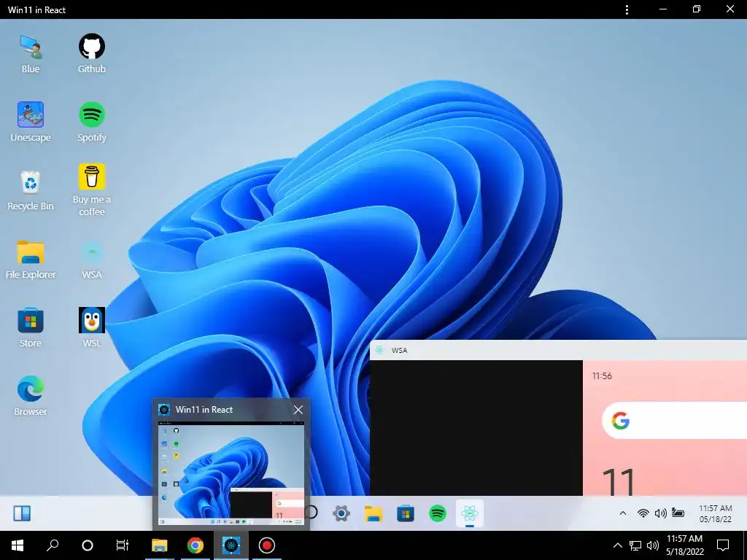Open the Windows 10 Start menu
The height and width of the screenshot is (560, 747).
pyautogui.click(x=18, y=545)
